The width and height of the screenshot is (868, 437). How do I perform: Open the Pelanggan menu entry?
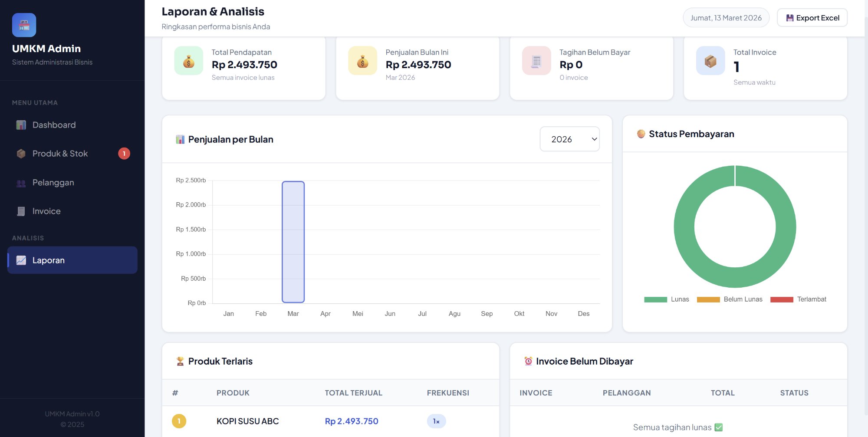coord(53,182)
